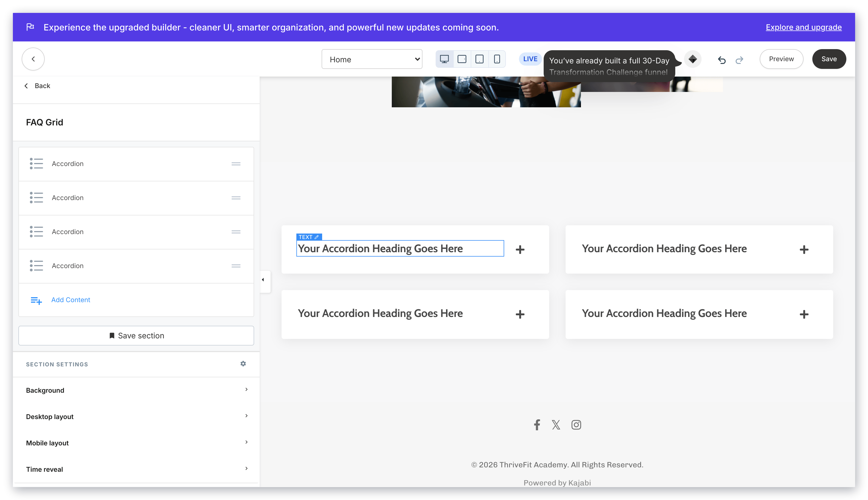Open the diamond AI assistant icon
This screenshot has height=500, width=868.
692,59
